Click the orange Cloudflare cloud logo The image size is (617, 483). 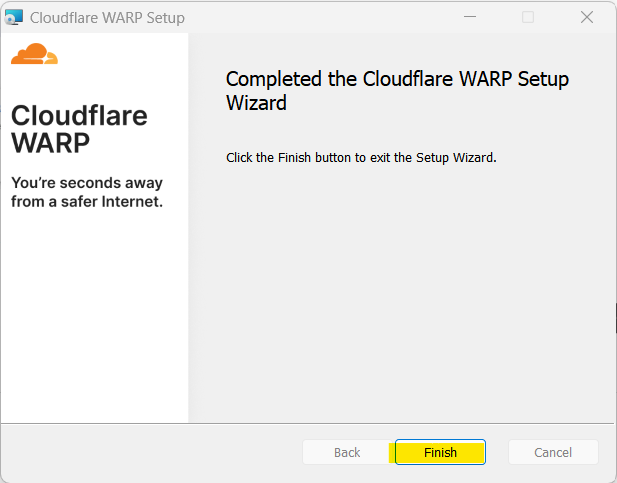pos(34,55)
